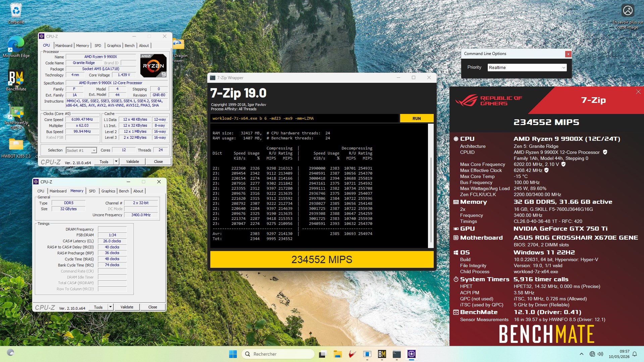Click Validate in the lower CPU-Z window

[127, 307]
